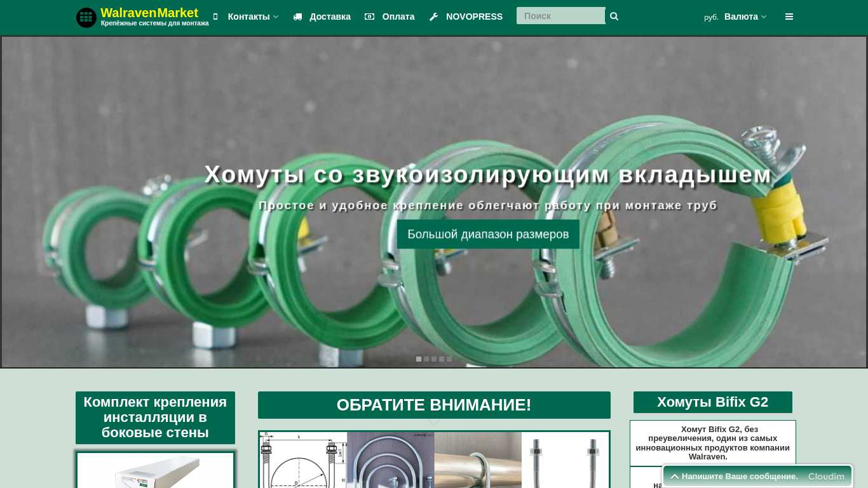Click the money icon beside Оплата
The image size is (868, 488).
[x=370, y=17]
